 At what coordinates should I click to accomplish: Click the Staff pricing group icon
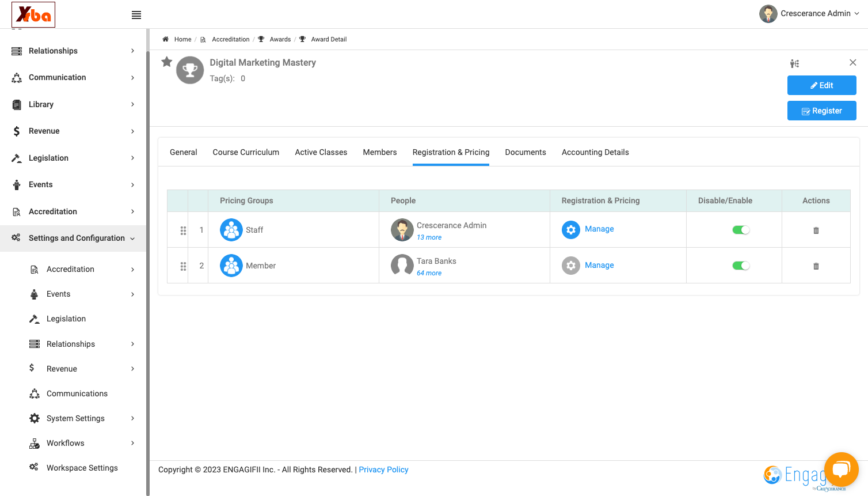pyautogui.click(x=231, y=230)
